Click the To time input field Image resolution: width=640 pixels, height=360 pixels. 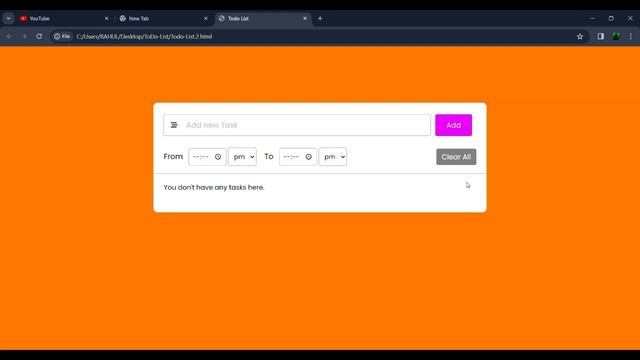pyautogui.click(x=298, y=157)
